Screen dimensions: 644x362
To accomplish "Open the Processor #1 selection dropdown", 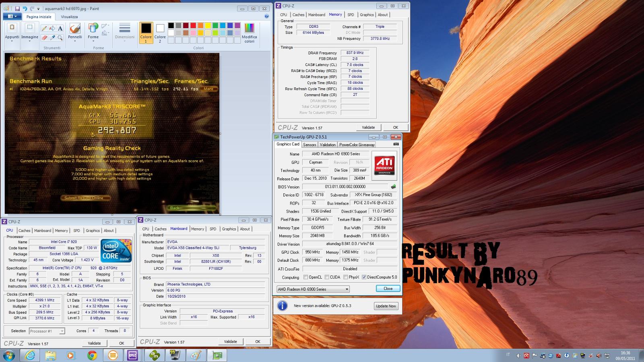I will click(47, 331).
